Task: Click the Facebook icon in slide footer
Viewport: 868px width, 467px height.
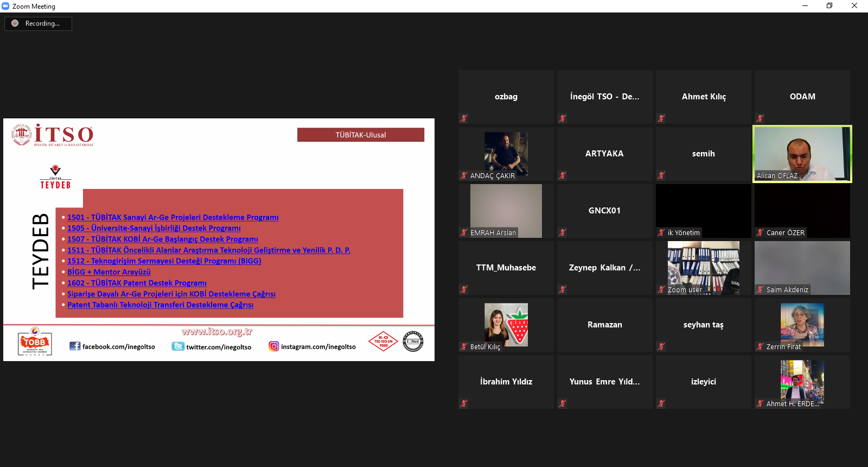Action: pos(75,346)
